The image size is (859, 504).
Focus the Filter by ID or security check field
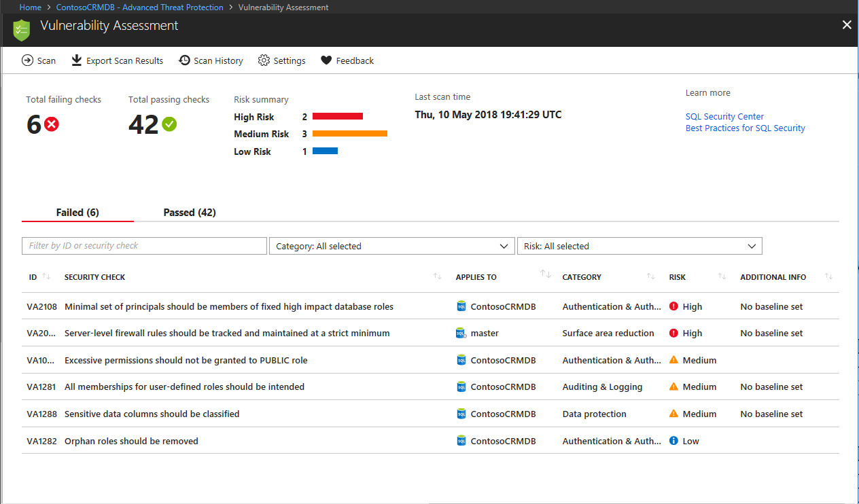144,246
